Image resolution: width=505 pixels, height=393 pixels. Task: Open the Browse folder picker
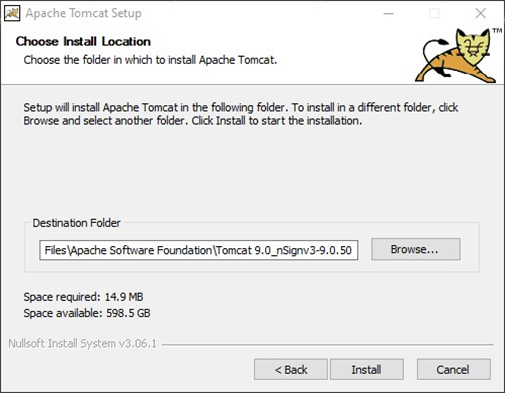[x=416, y=249]
